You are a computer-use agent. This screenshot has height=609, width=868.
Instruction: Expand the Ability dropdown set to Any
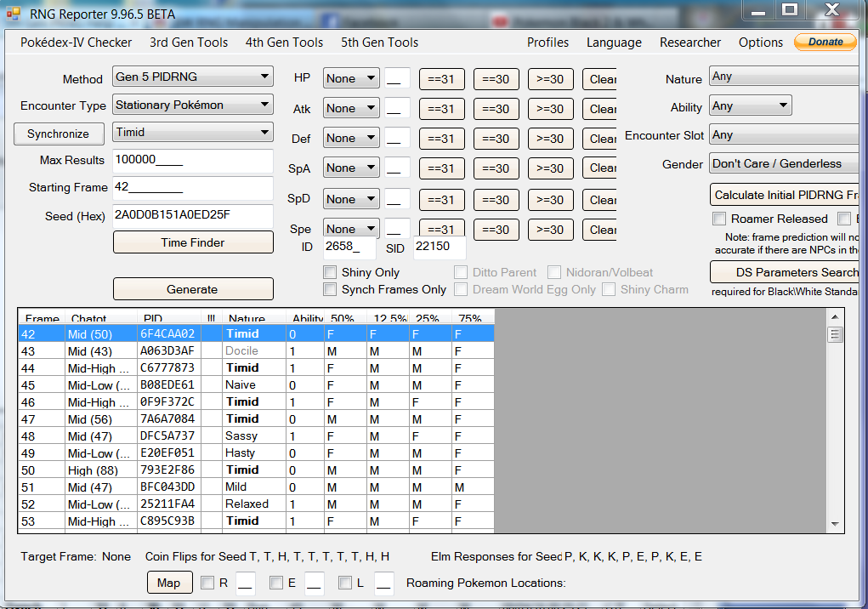pyautogui.click(x=750, y=105)
